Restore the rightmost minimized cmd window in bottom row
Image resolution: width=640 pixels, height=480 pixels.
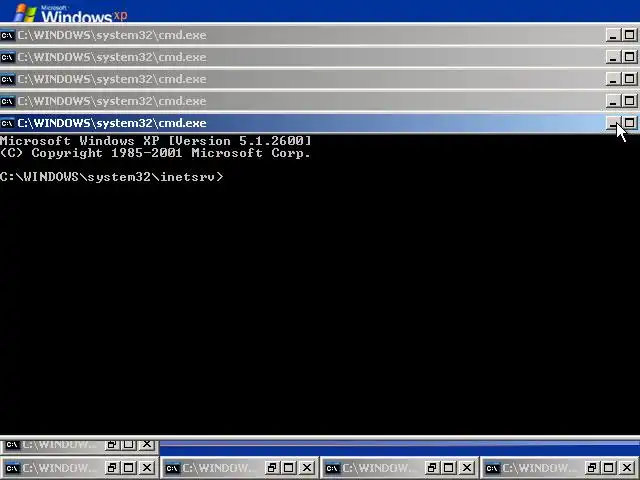(591, 468)
